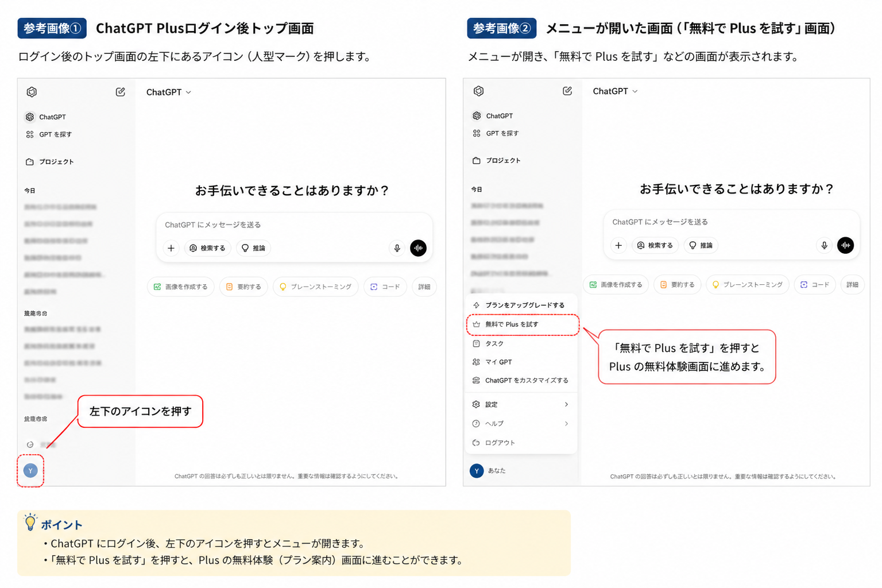The image size is (882, 588).
Task: Click 要約する suggestion in reference image ①
Action: [x=243, y=287]
